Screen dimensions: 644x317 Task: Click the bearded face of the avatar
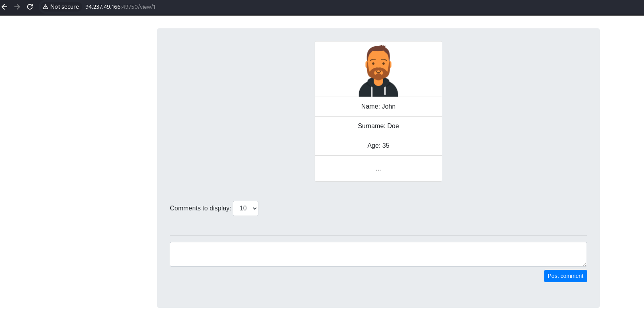378,66
